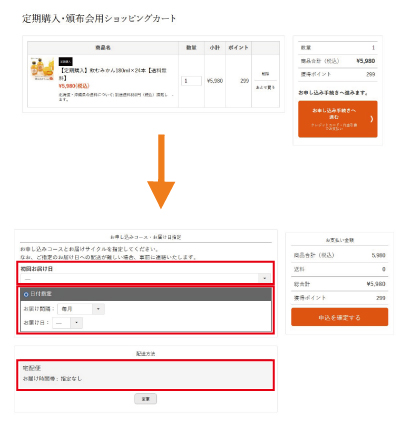This screenshot has width=400, height=431.
Task: Click the orange お申し込み手続きへ進む button
Action: pos(338,119)
